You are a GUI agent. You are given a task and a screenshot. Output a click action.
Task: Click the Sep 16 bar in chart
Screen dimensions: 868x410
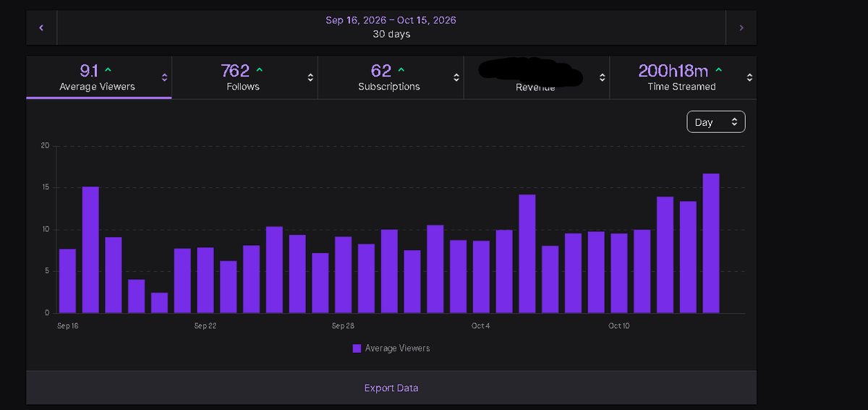tap(67, 281)
